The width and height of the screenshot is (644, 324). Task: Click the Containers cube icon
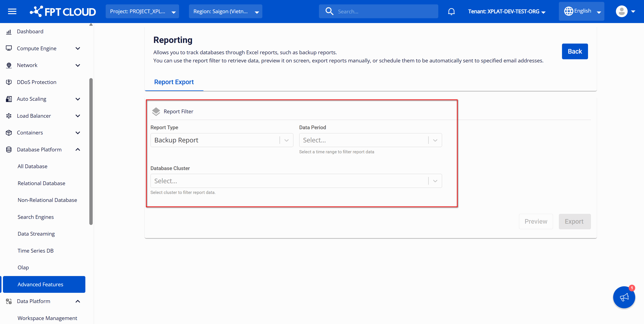point(9,133)
